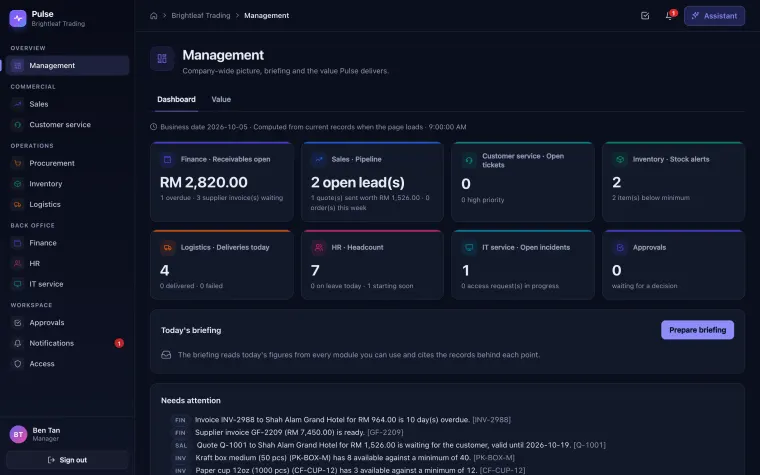Click the Logistics truck sidebar icon
Image resolution: width=760 pixels, height=475 pixels.
(17, 205)
